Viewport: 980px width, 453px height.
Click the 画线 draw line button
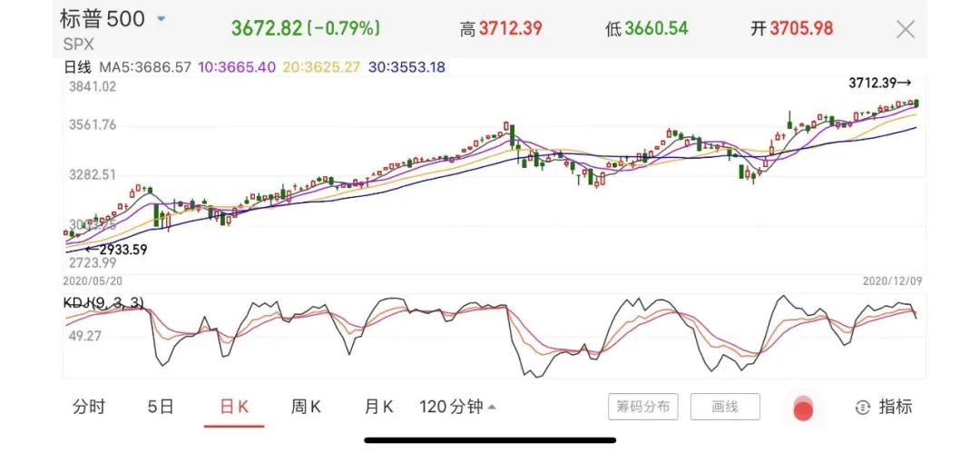point(724,407)
